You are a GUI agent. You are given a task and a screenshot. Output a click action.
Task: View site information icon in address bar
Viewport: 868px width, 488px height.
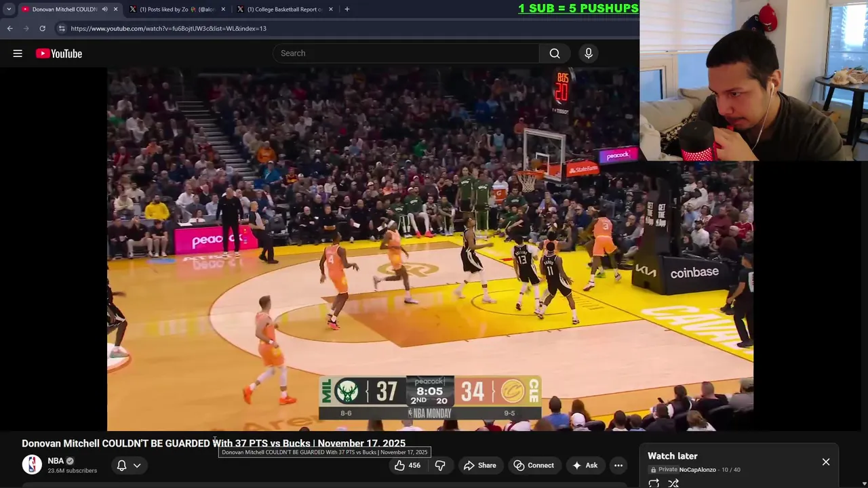(62, 28)
